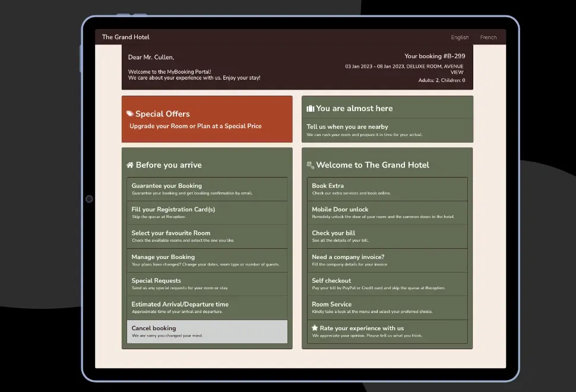
Task: Start Self checkout
Action: (x=387, y=284)
